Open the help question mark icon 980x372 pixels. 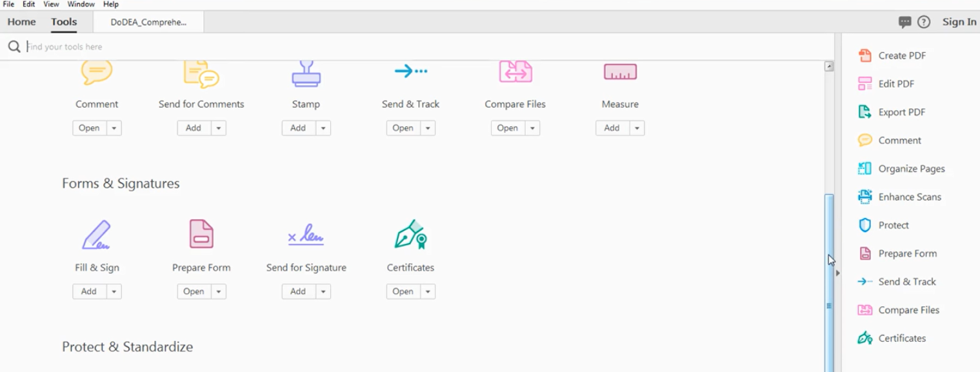(x=924, y=22)
